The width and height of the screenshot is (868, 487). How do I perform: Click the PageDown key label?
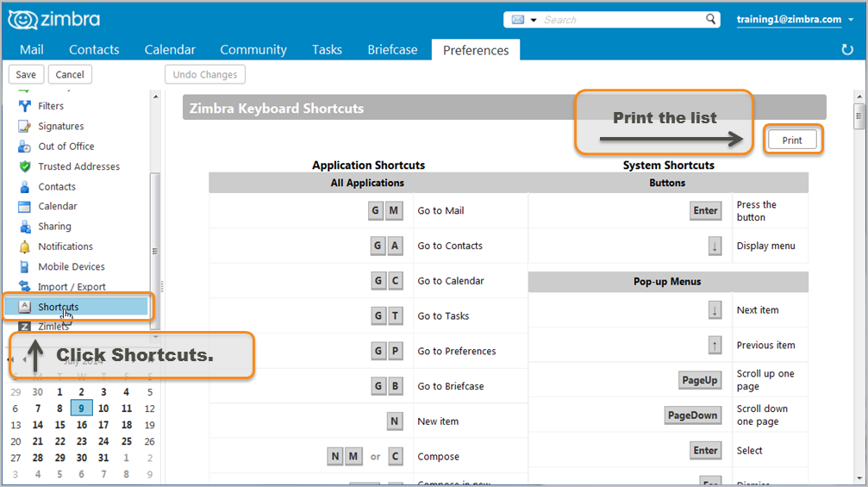(692, 415)
